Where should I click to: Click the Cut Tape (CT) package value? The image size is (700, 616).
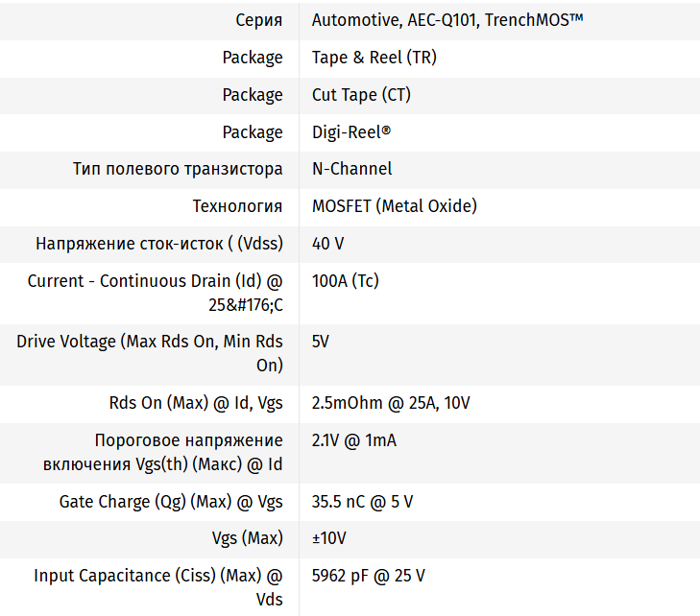click(x=361, y=95)
